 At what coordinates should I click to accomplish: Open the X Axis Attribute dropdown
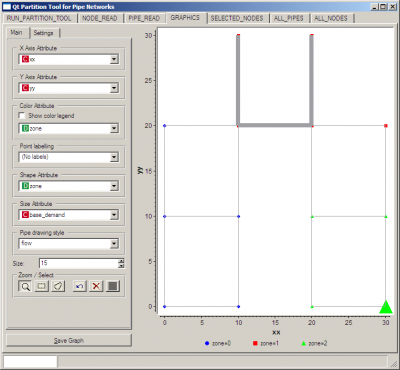click(x=69, y=59)
